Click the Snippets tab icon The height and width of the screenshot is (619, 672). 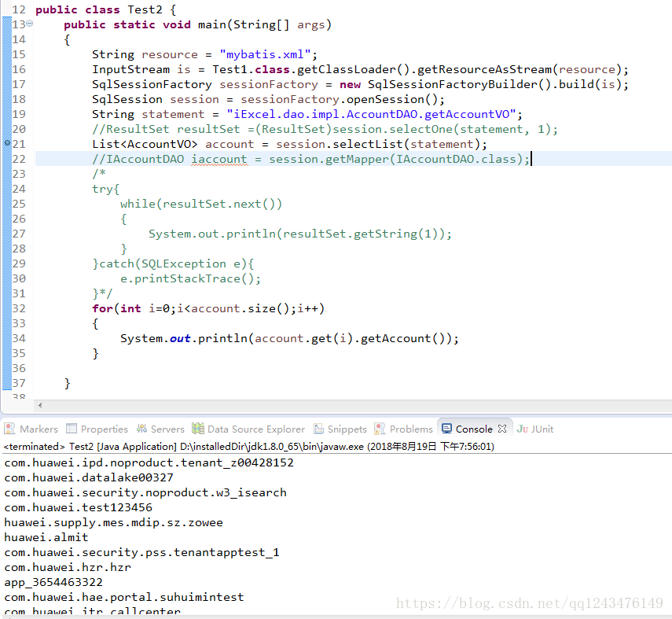[318, 429]
